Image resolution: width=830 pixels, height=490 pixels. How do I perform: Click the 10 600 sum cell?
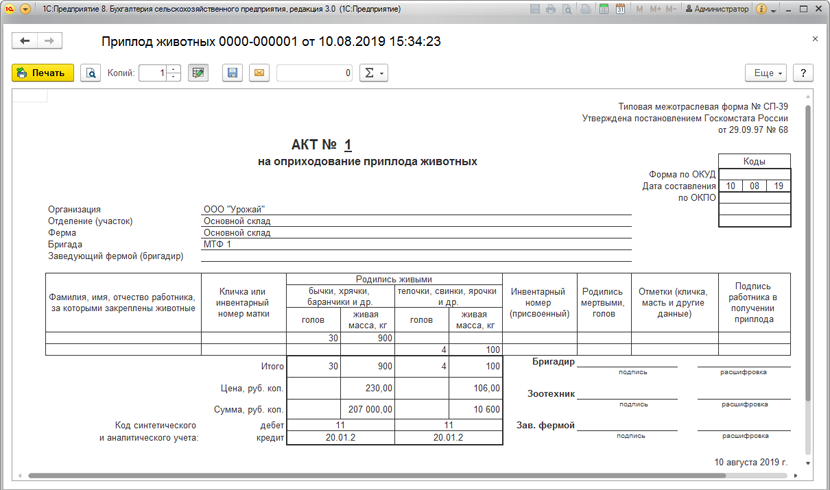pyautogui.click(x=475, y=409)
